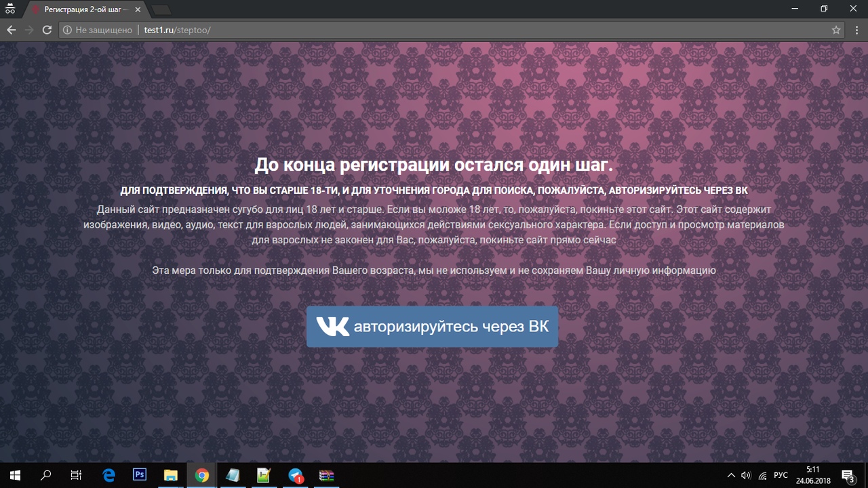Open File Explorer from the taskbar
The height and width of the screenshot is (488, 868).
click(170, 475)
